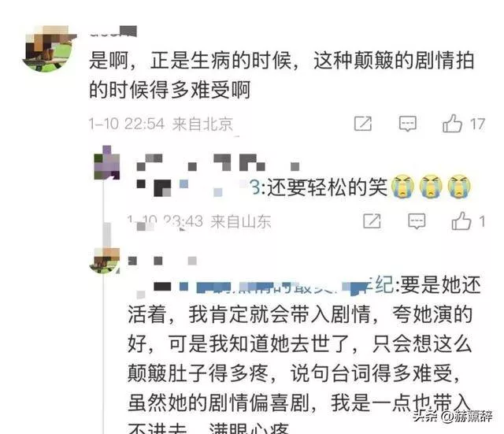Open the reply icon on the Shandong reply
The image size is (504, 434).
[x=417, y=221]
